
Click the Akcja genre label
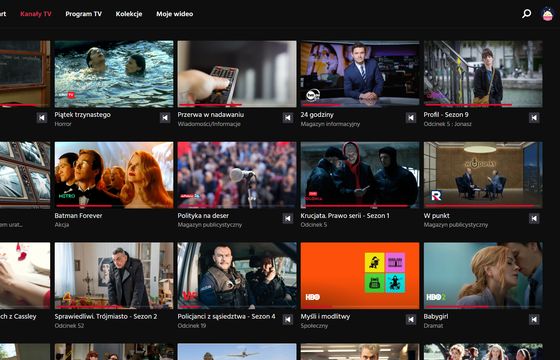point(62,225)
